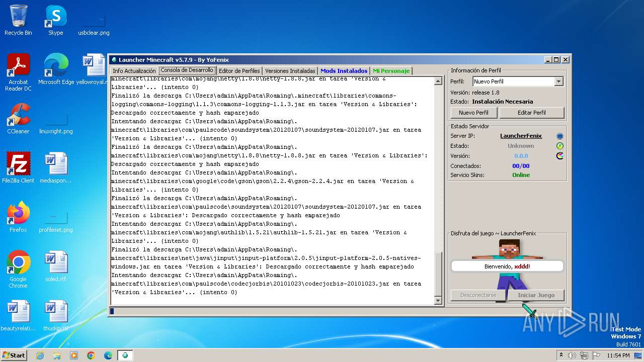The width and height of the screenshot is (644, 362).
Task: Launch Firefox from the desktop
Action: (18, 217)
